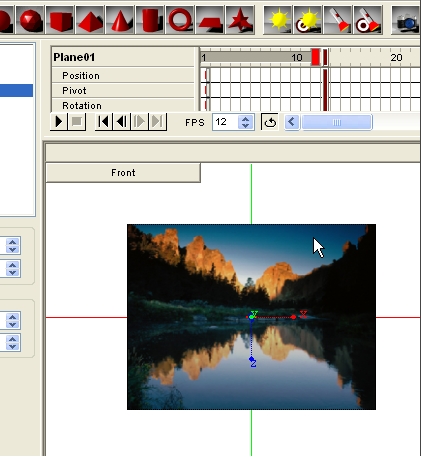Create a flat plane primitive
The width and height of the screenshot is (421, 457).
(x=210, y=20)
